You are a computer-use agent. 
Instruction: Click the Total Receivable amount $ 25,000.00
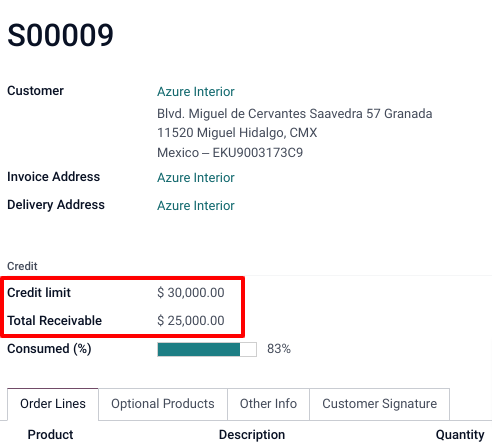point(191,321)
